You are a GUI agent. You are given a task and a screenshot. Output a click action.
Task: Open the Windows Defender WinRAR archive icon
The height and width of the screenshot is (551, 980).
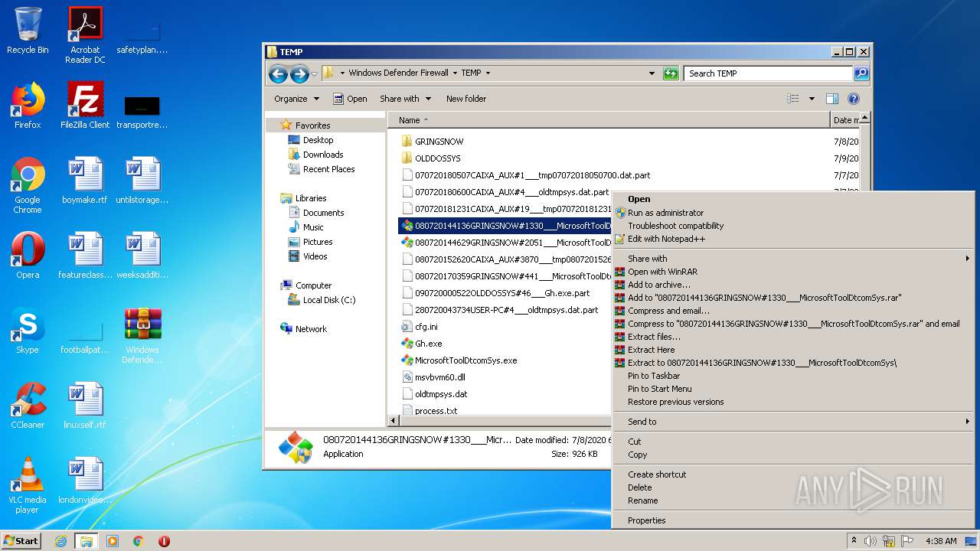[x=142, y=335]
